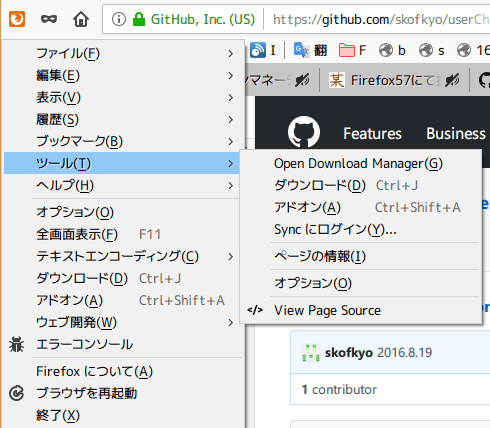The image size is (490, 428).
Task: Open エラーコンソール menu entry
Action: pyautogui.click(x=122, y=344)
